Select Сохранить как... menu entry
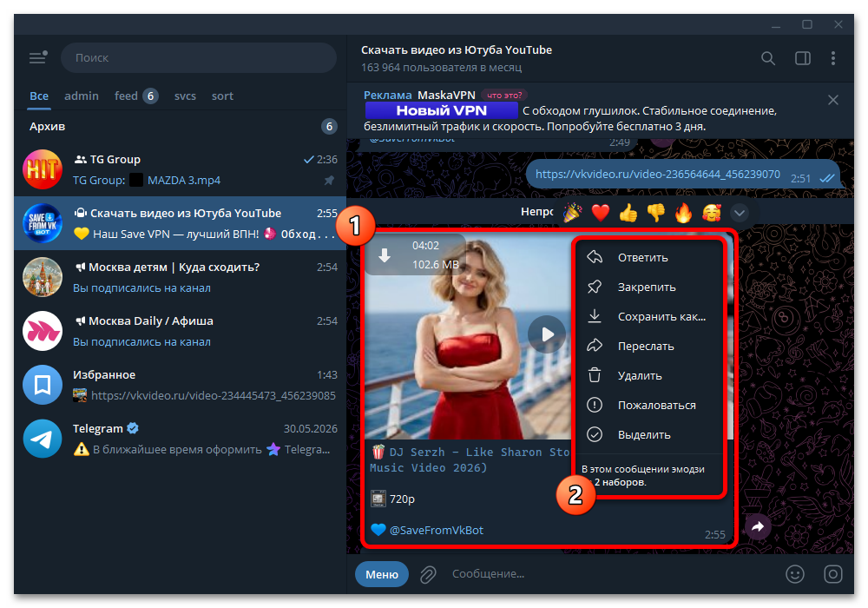Screen dimensions: 868x608 (649, 317)
